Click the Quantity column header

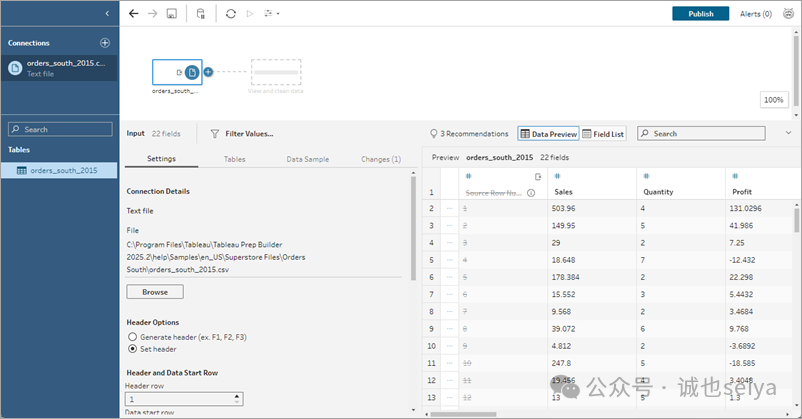(x=658, y=192)
